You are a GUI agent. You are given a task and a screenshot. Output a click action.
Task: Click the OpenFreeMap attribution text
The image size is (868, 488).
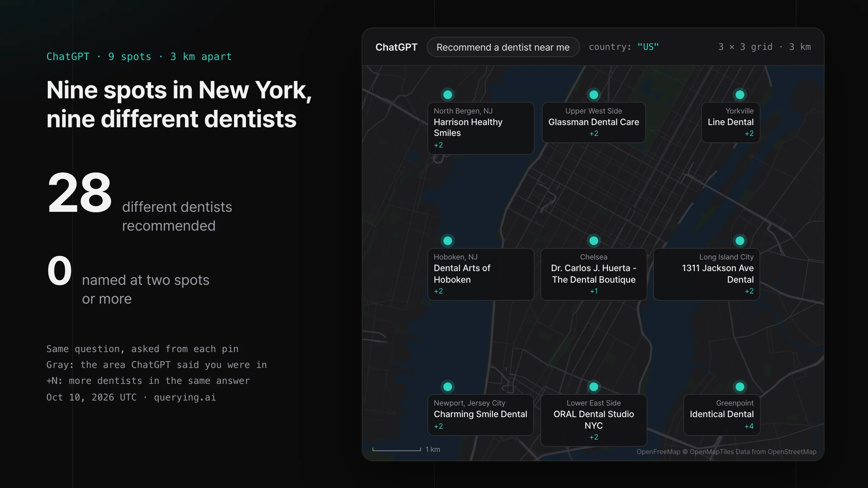tap(727, 452)
